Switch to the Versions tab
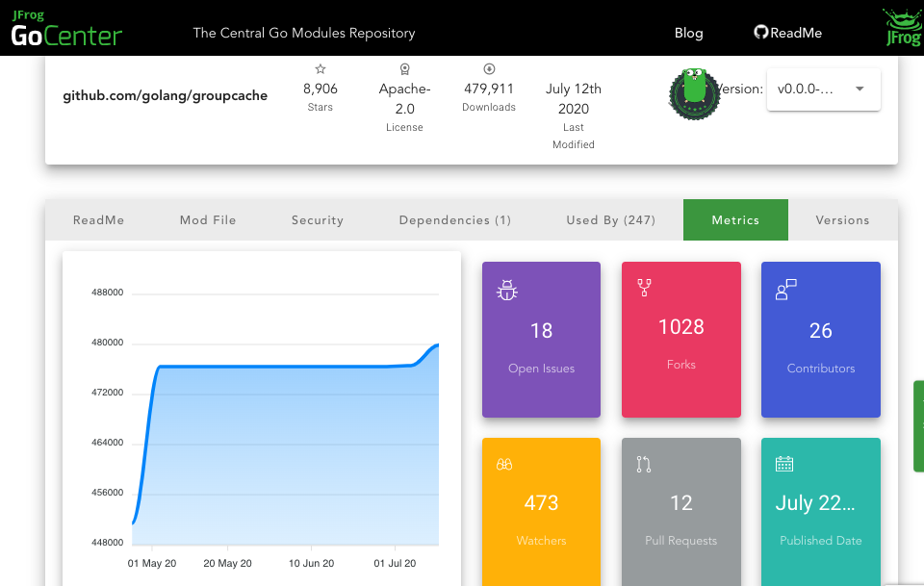This screenshot has width=924, height=586. pos(843,219)
